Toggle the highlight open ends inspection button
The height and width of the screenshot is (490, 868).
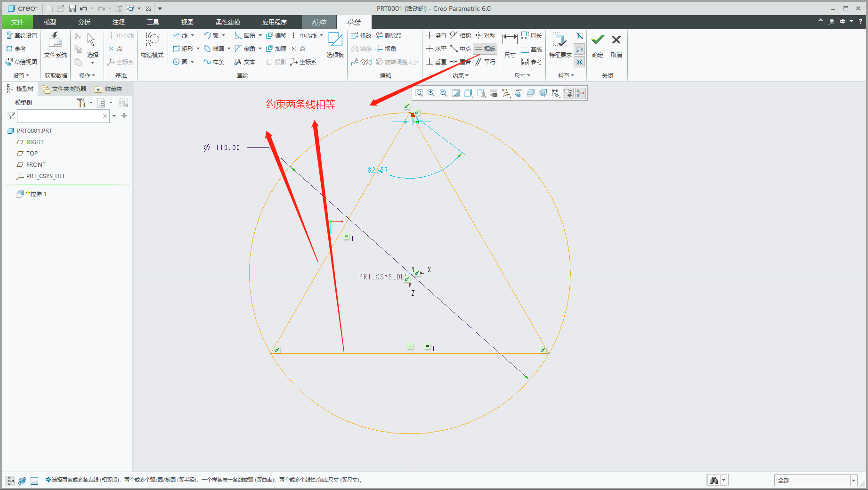click(580, 49)
